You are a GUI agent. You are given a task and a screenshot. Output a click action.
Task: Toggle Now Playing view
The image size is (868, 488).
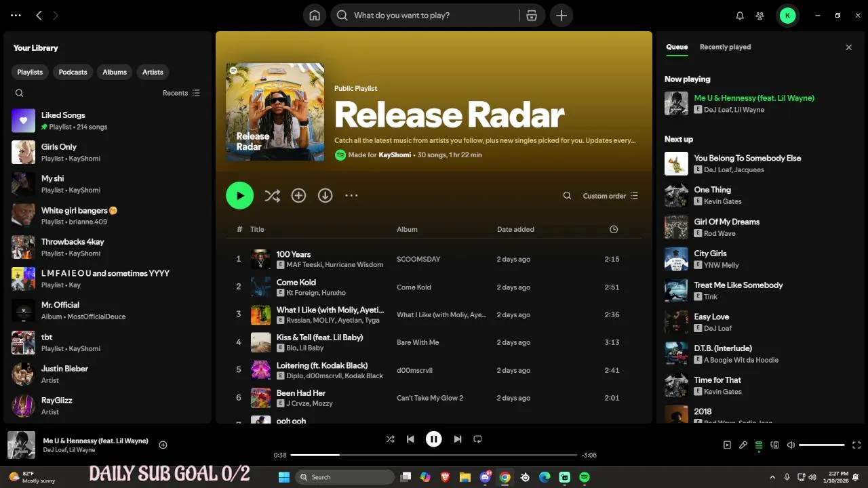[x=727, y=445]
